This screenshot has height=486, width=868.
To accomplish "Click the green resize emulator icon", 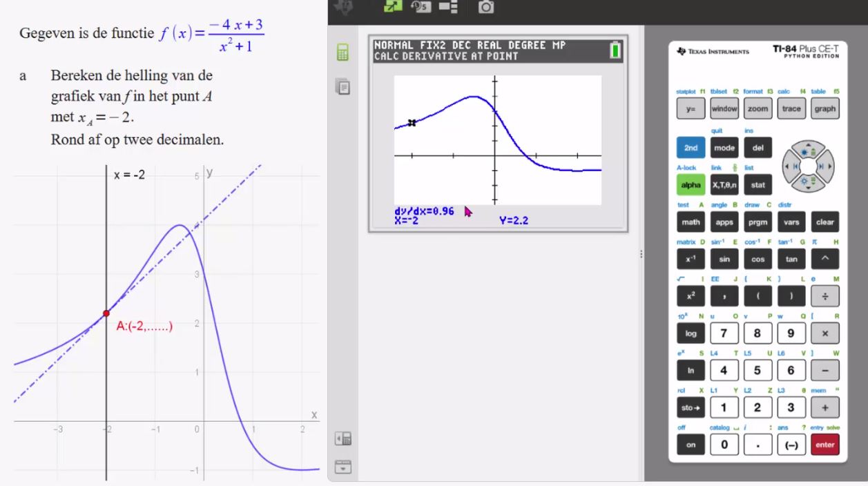I will (393, 6).
